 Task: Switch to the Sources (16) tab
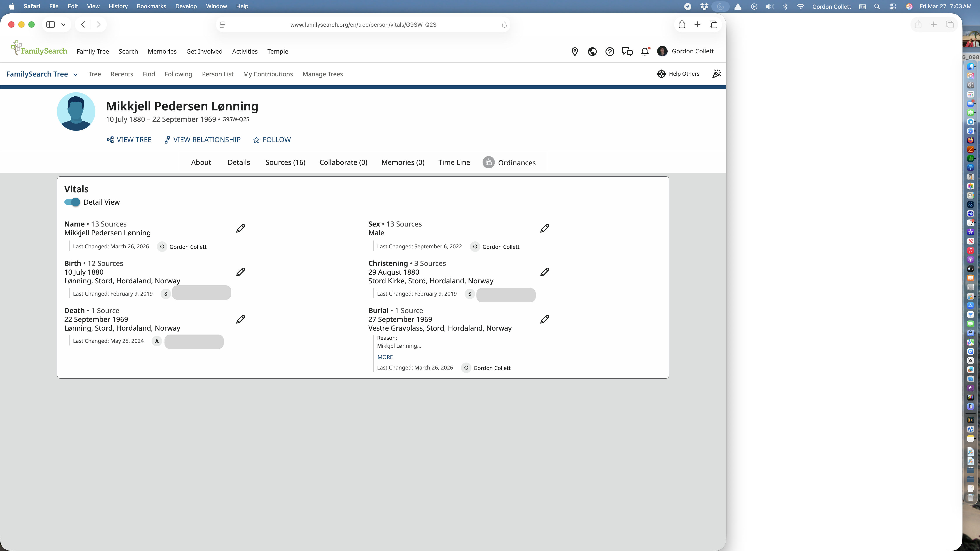(285, 162)
